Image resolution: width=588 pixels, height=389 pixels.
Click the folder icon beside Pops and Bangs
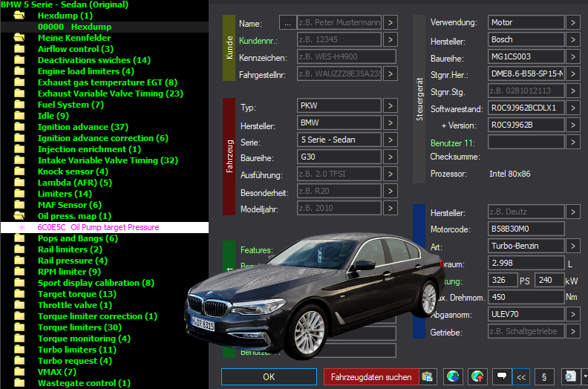coord(19,238)
